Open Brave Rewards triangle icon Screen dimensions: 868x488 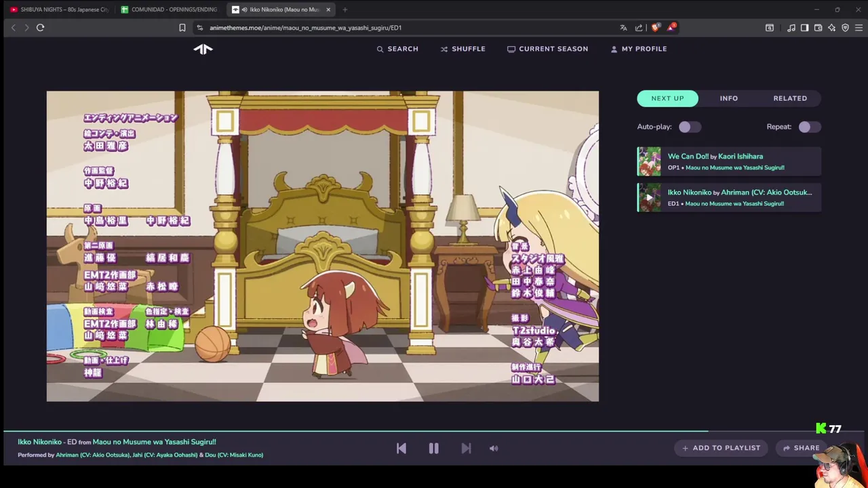(671, 28)
